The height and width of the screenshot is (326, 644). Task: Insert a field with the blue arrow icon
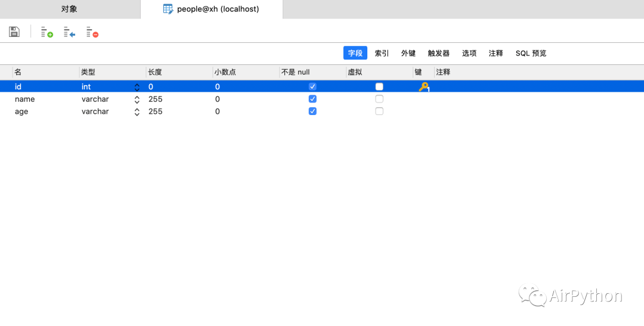click(69, 32)
